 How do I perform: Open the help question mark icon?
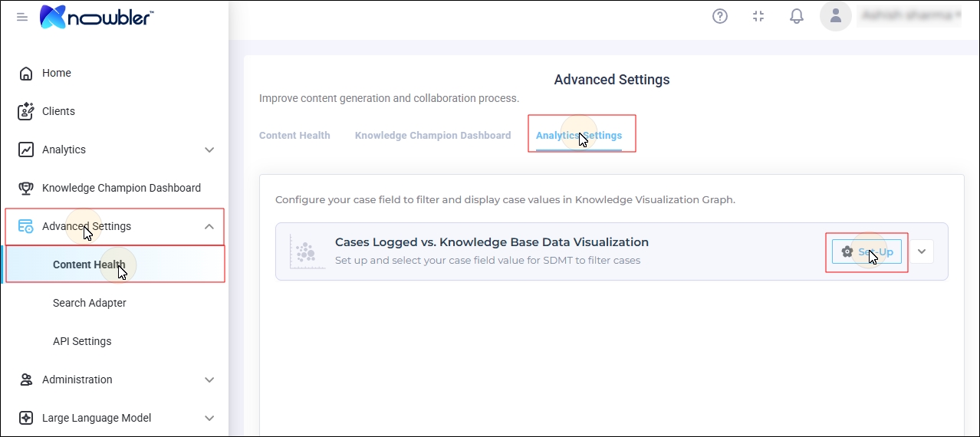(x=720, y=16)
